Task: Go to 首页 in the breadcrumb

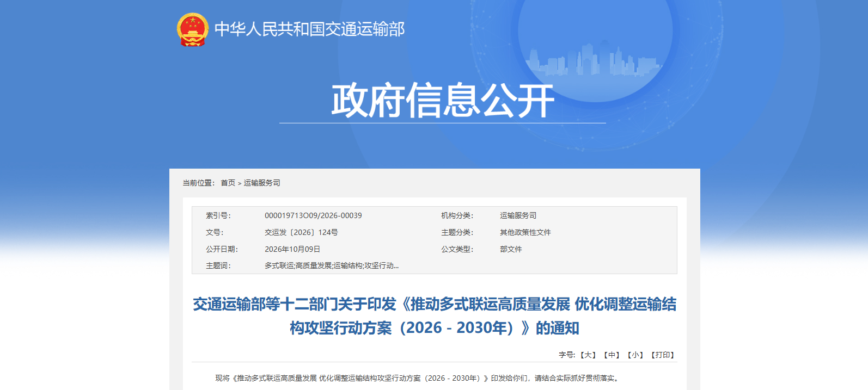Action: tap(228, 183)
